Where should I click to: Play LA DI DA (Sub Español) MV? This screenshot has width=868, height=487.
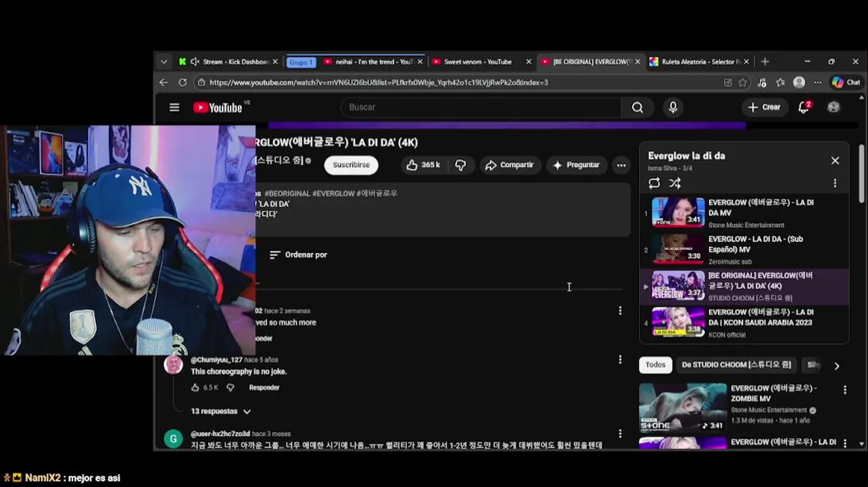(x=744, y=250)
